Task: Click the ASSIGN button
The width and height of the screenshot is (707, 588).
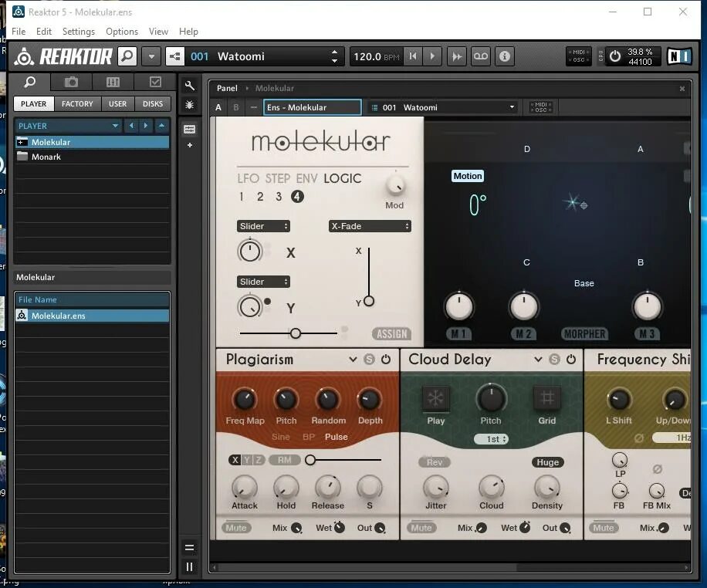Action: (392, 334)
